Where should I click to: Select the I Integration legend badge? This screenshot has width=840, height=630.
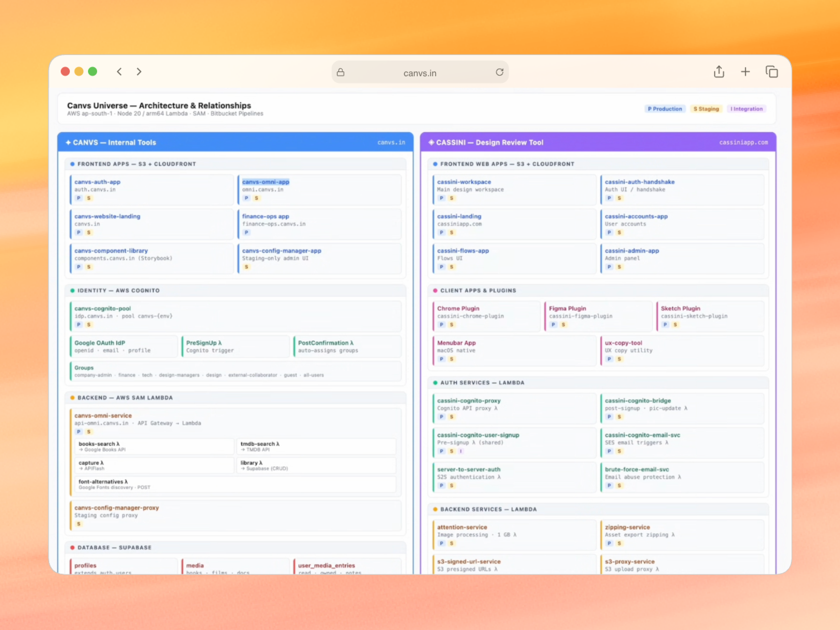click(747, 109)
